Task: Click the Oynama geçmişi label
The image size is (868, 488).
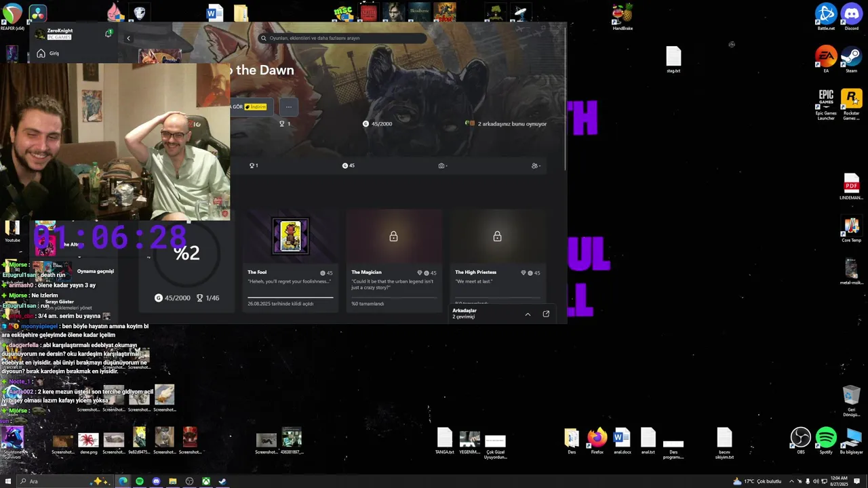Action: click(96, 271)
